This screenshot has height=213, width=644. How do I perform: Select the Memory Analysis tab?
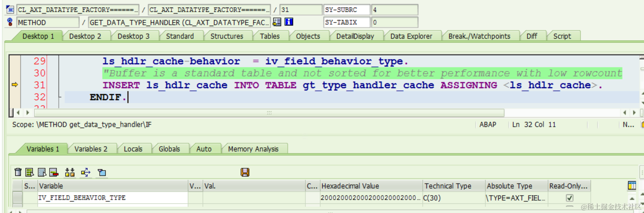[x=253, y=149]
